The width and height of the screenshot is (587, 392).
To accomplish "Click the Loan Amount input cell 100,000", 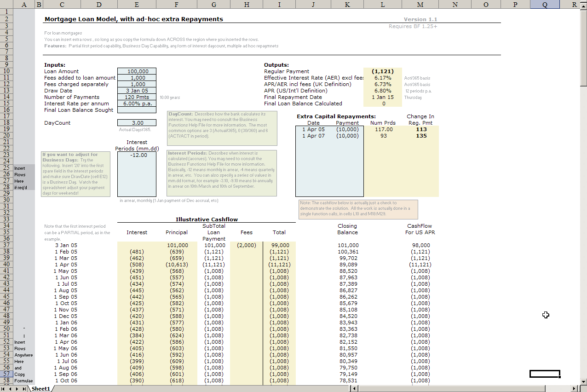I will 137,71.
